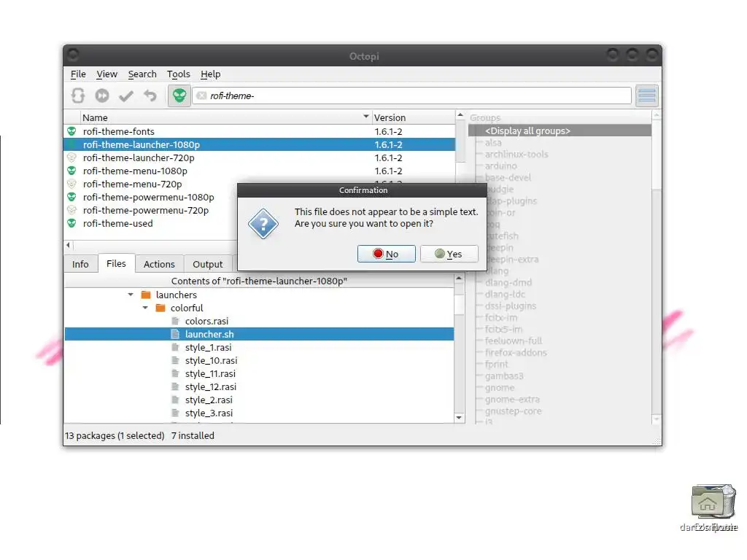This screenshot has height=560, width=747.
Task: Click the installed status icon of rofi-theme-fonts
Action: 71,131
